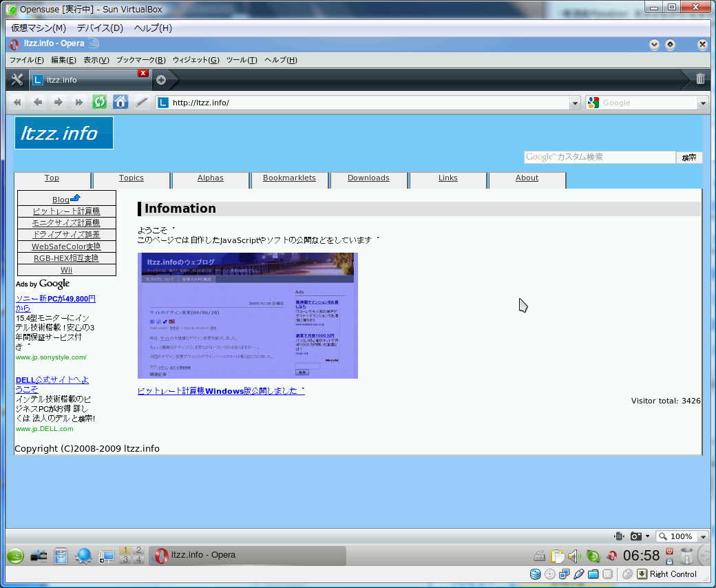The image size is (716, 588).
Task: Toggle fit to width icon in Opera status bar
Action: pos(619,536)
